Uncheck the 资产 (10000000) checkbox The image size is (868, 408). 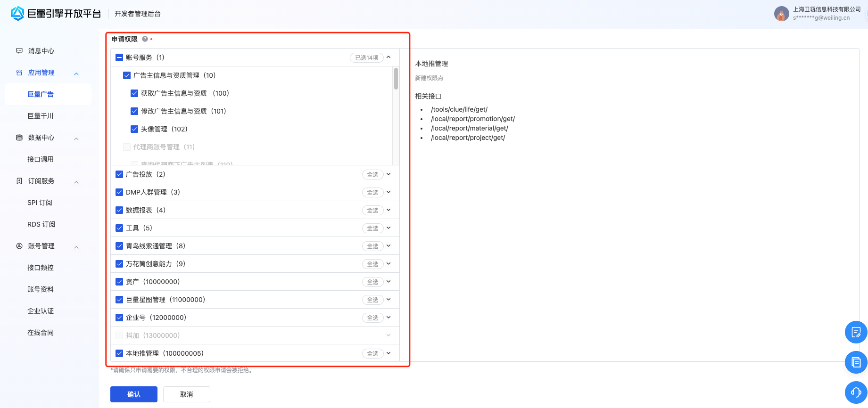[119, 282]
